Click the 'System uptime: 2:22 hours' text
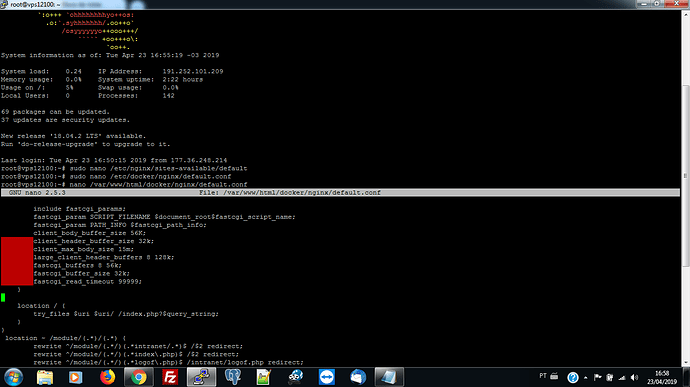Image resolution: width=690 pixels, height=387 pixels. click(x=150, y=79)
